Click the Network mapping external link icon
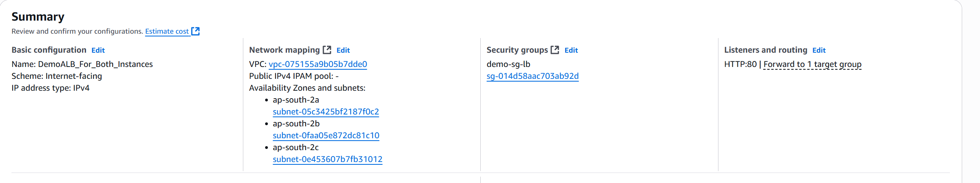The width and height of the screenshot is (980, 183). pyautogui.click(x=327, y=50)
